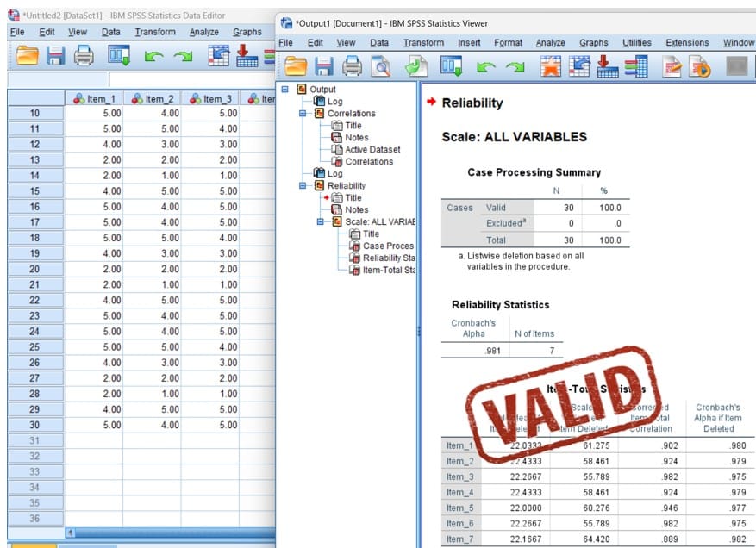The width and height of the screenshot is (756, 548).
Task: Click Item_3 column header
Action: 210,99
